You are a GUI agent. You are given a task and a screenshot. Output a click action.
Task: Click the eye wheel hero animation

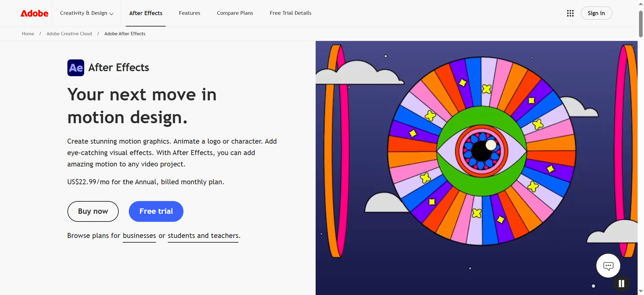[x=481, y=151]
